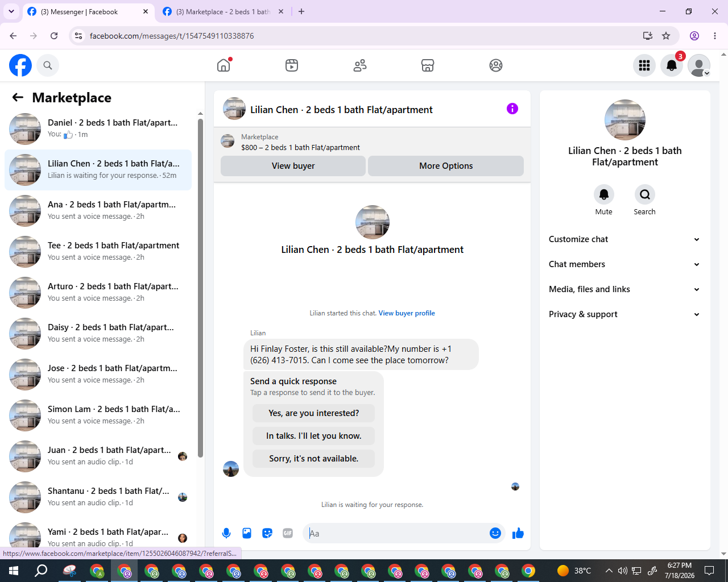Open the Facebook home logo
The width and height of the screenshot is (728, 582).
click(20, 65)
